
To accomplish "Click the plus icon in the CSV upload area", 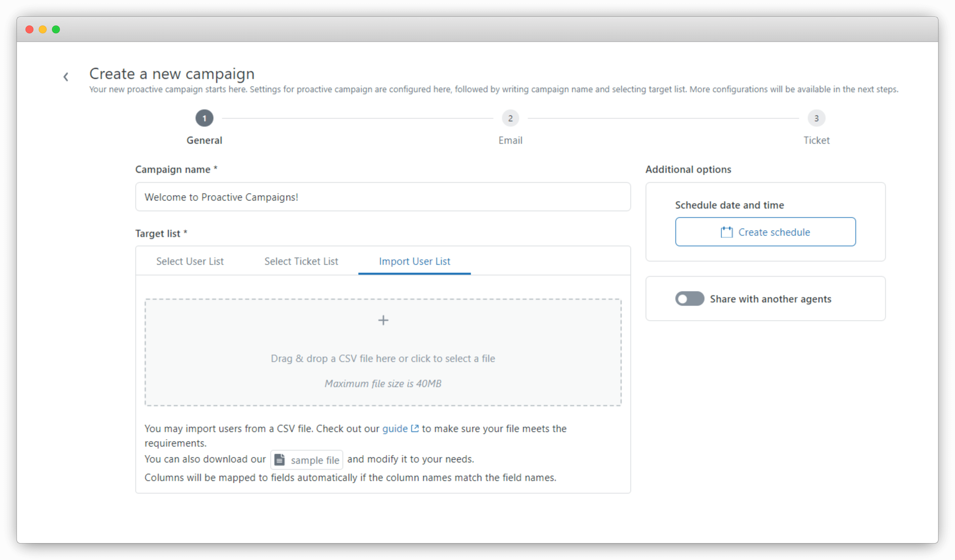I will click(383, 320).
